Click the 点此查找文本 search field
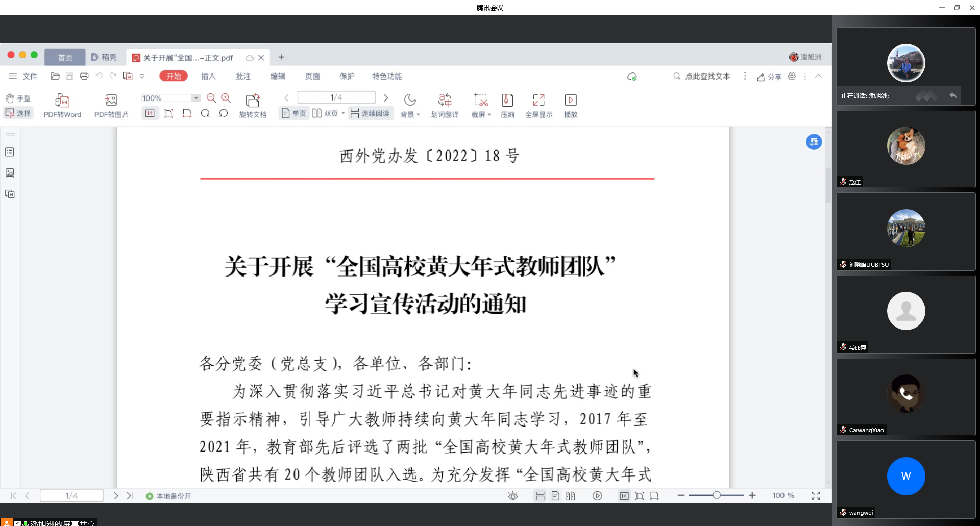The width and height of the screenshot is (980, 526). coord(707,76)
